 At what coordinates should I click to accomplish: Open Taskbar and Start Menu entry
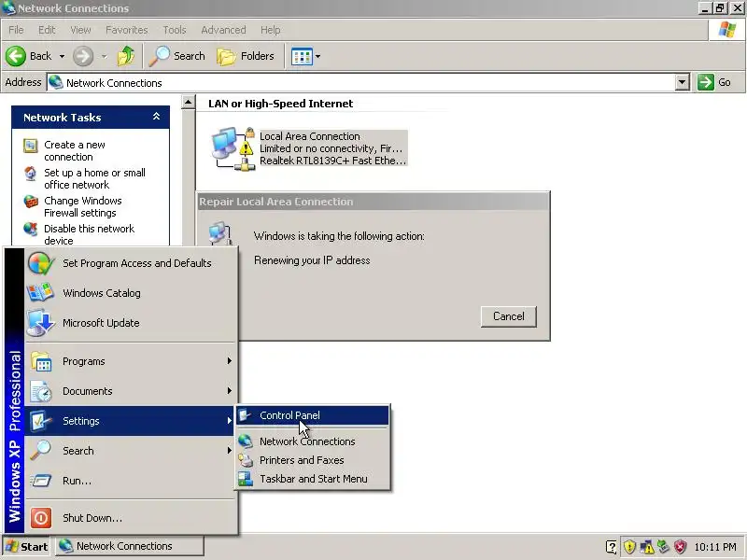tap(313, 479)
